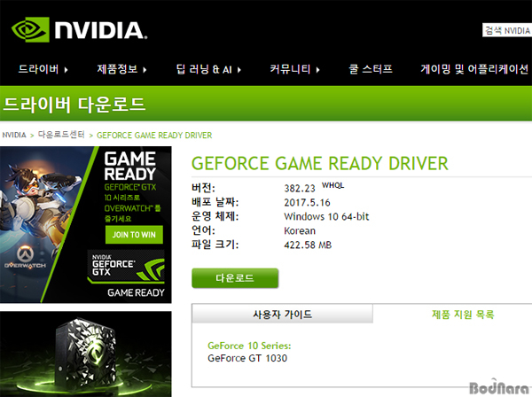Click the GeForce GTX badge in banner
Screen dimensions: 532x397
coord(126,267)
